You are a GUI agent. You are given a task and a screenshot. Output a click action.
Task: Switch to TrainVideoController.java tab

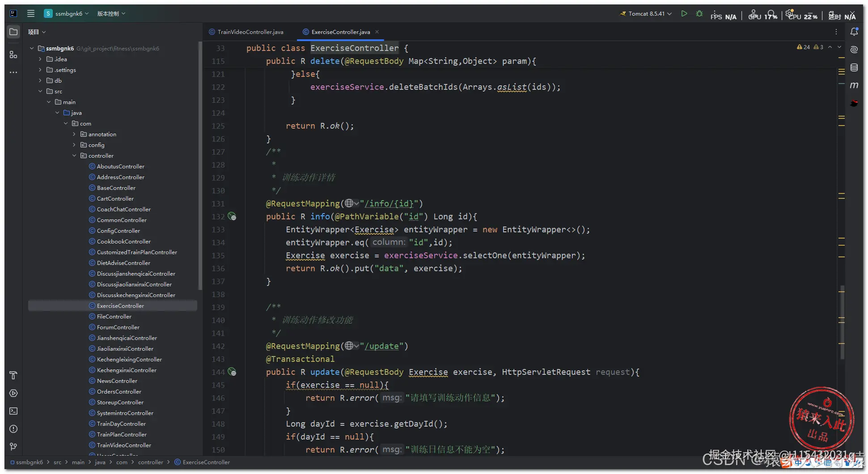246,32
